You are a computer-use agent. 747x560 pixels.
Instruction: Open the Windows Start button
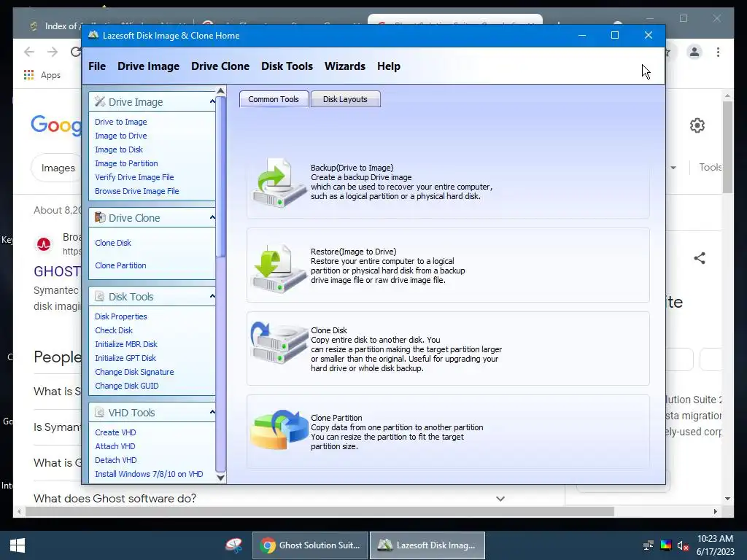[18, 545]
